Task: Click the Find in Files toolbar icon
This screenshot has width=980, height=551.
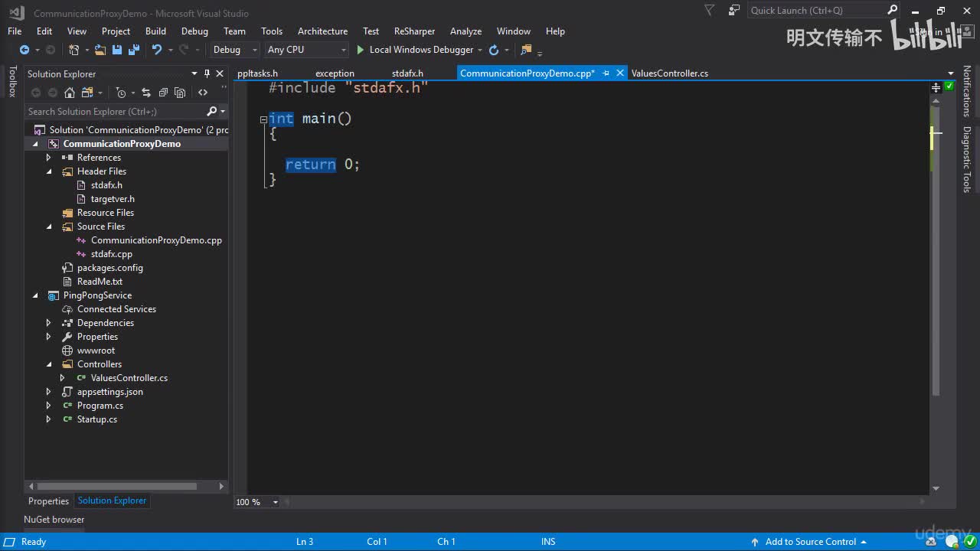Action: (526, 50)
